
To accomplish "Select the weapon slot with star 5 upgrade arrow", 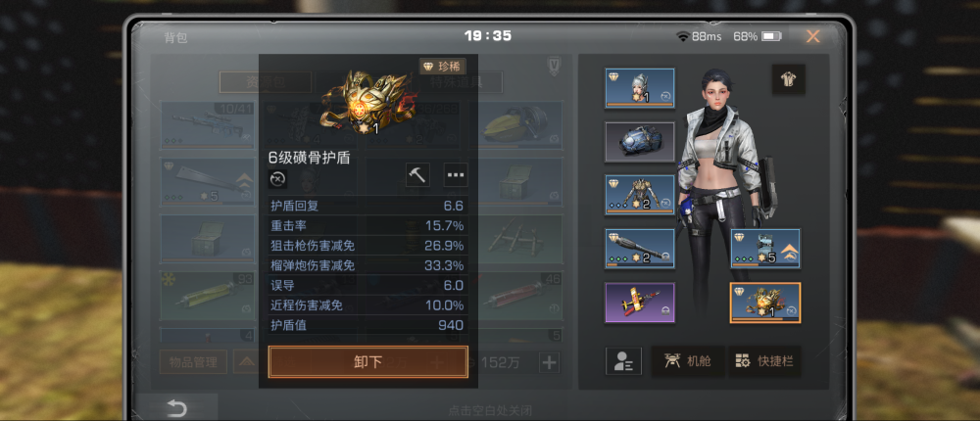I will coord(765,249).
